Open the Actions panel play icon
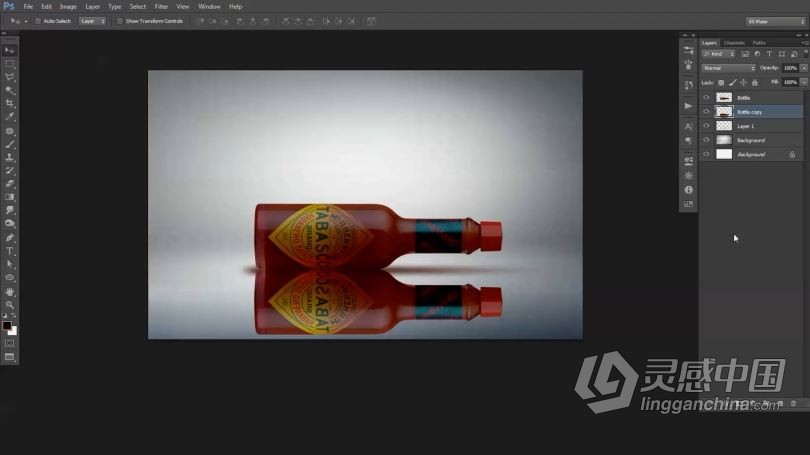The height and width of the screenshot is (455, 810). click(688, 106)
